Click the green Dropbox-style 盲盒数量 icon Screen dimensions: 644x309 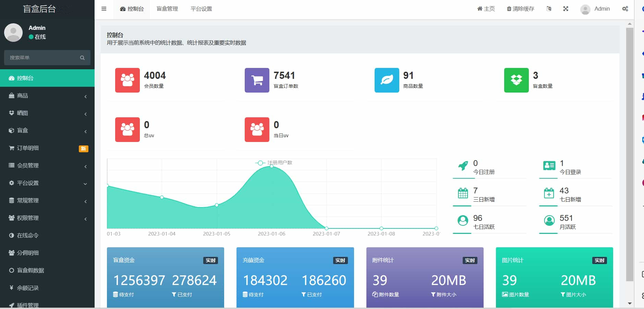point(516,80)
